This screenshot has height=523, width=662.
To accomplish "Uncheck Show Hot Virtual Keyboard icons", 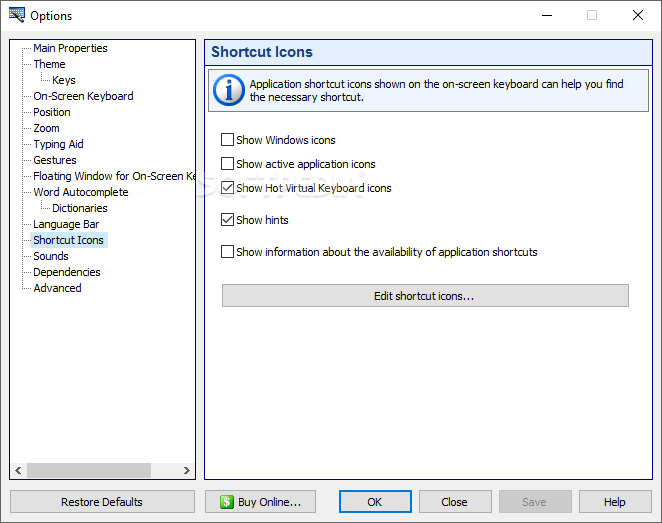I will 227,188.
